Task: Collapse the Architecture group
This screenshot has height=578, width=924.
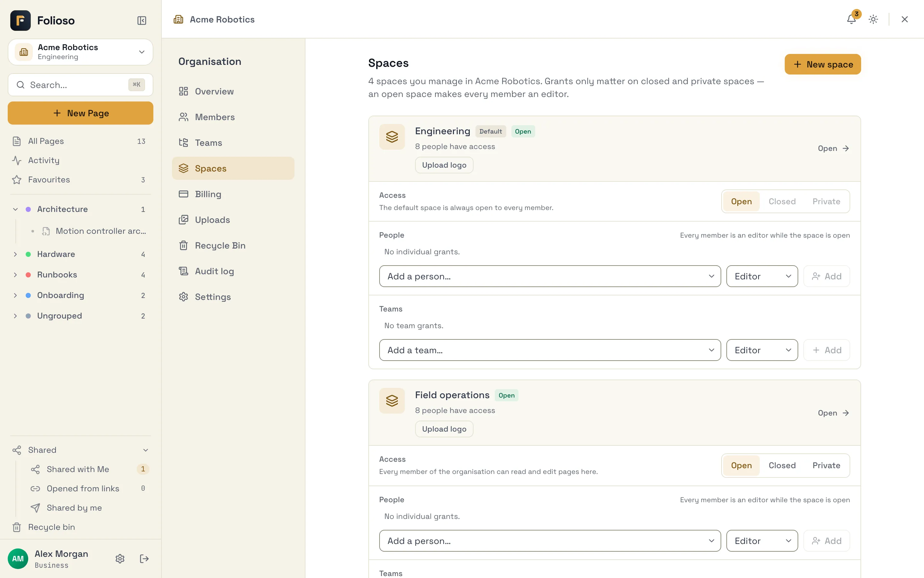Action: pos(15,209)
